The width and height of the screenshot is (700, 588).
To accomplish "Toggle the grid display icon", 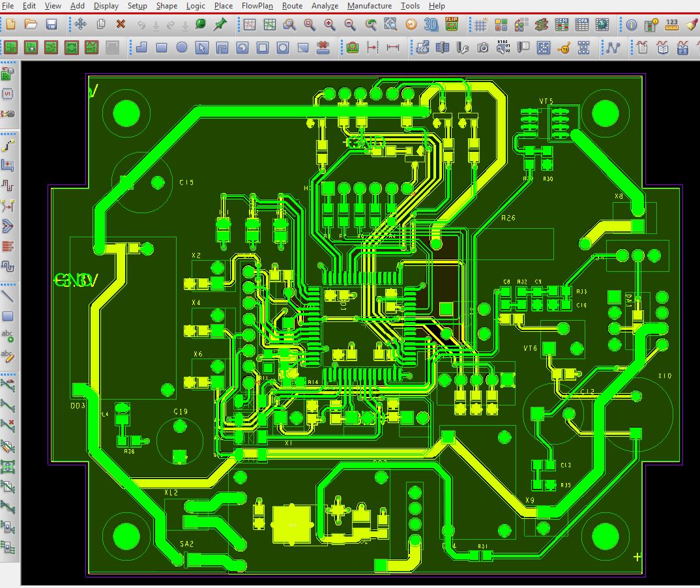I will tap(481, 24).
